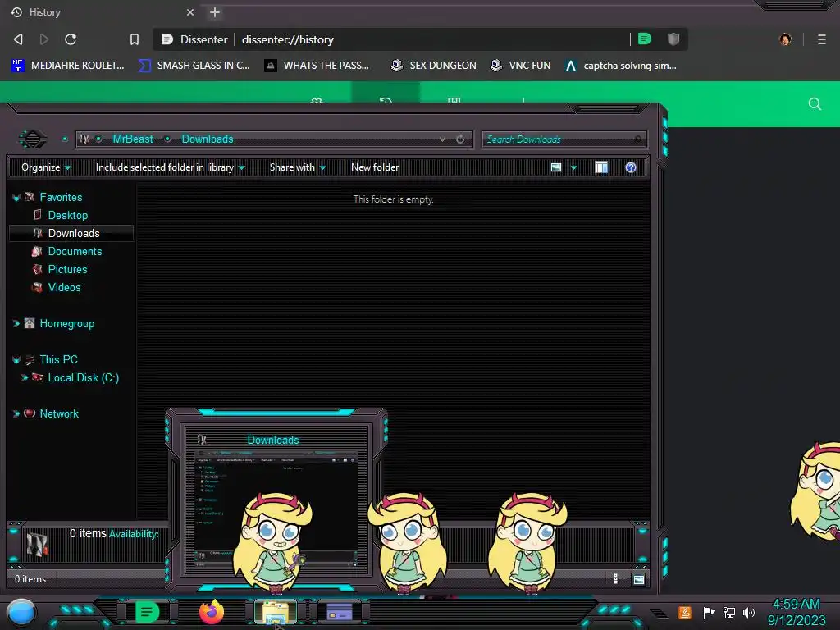Open the browser hamburger menu
This screenshot has width=840, height=630.
pos(821,39)
